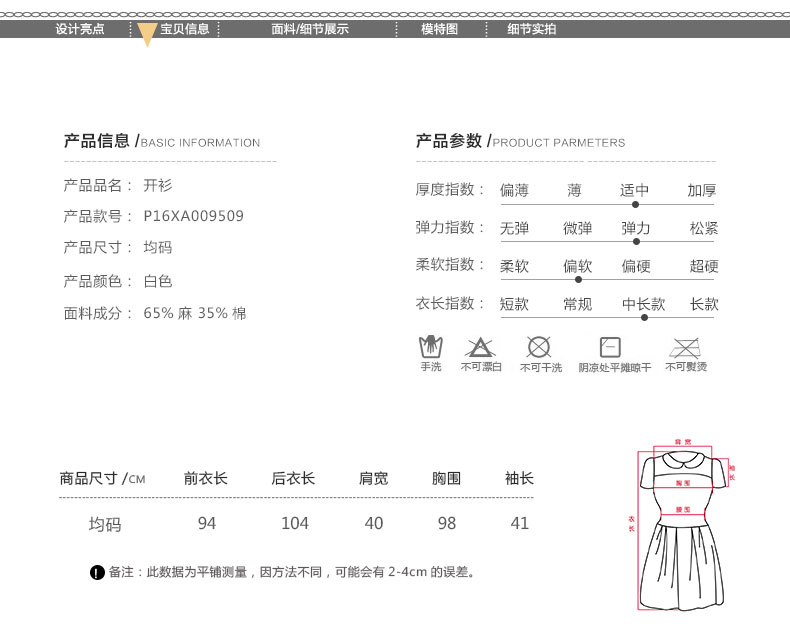Switch to the 宝贝信息 tab
Screen dimensions: 790x624
pos(185,29)
